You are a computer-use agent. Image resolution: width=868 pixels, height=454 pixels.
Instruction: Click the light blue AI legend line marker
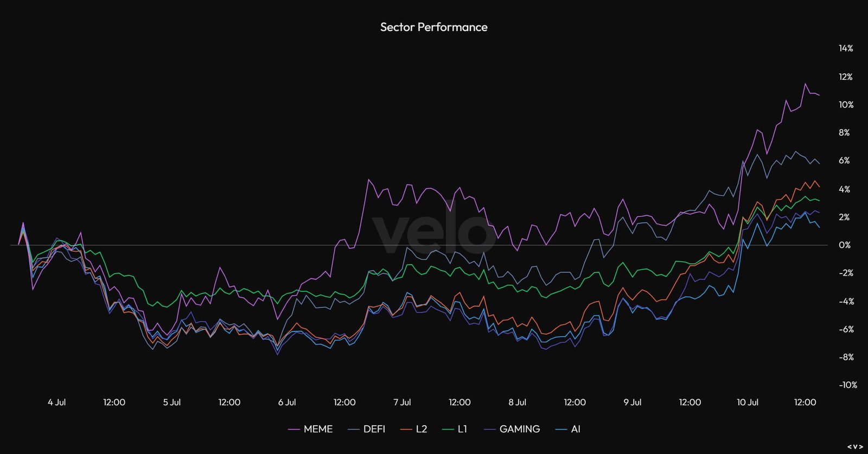coord(561,429)
